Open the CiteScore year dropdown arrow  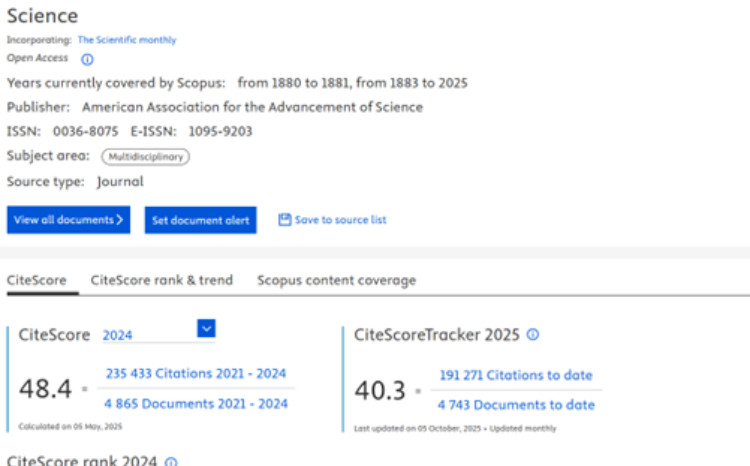[207, 328]
